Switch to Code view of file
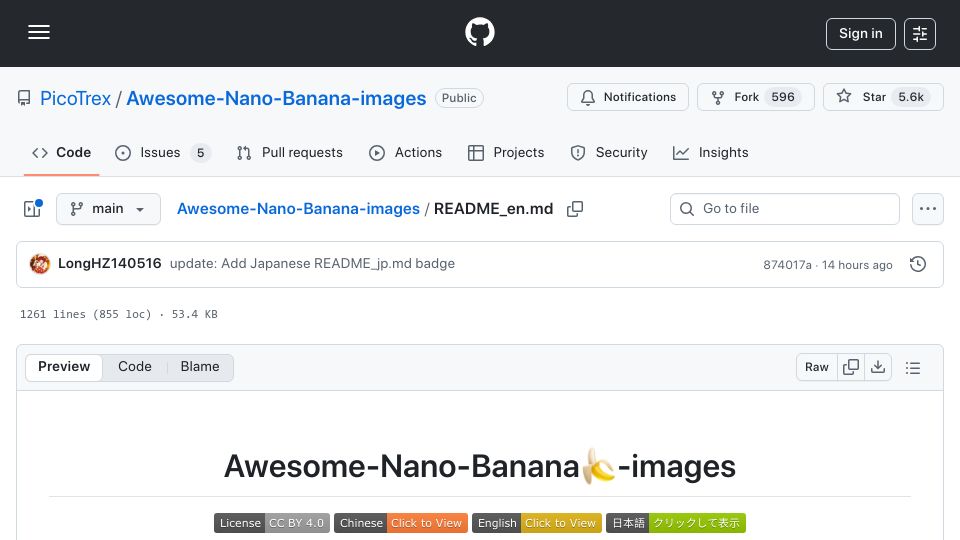Image resolution: width=960 pixels, height=540 pixels. pyautogui.click(x=135, y=367)
